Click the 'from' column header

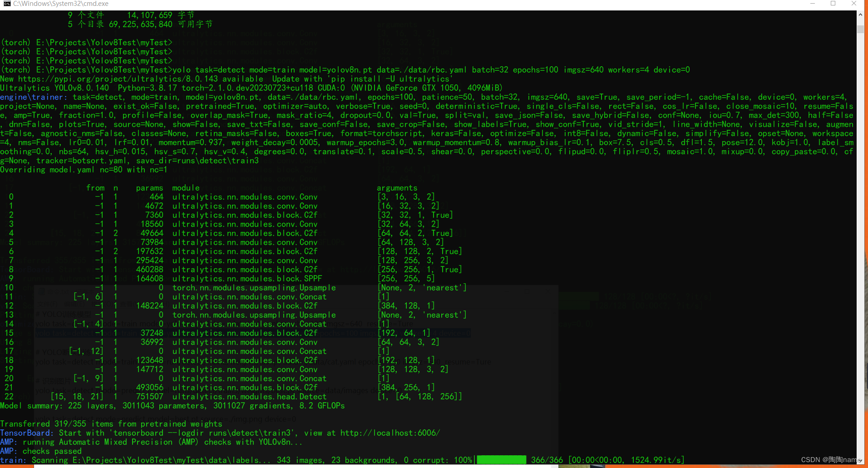coord(95,188)
